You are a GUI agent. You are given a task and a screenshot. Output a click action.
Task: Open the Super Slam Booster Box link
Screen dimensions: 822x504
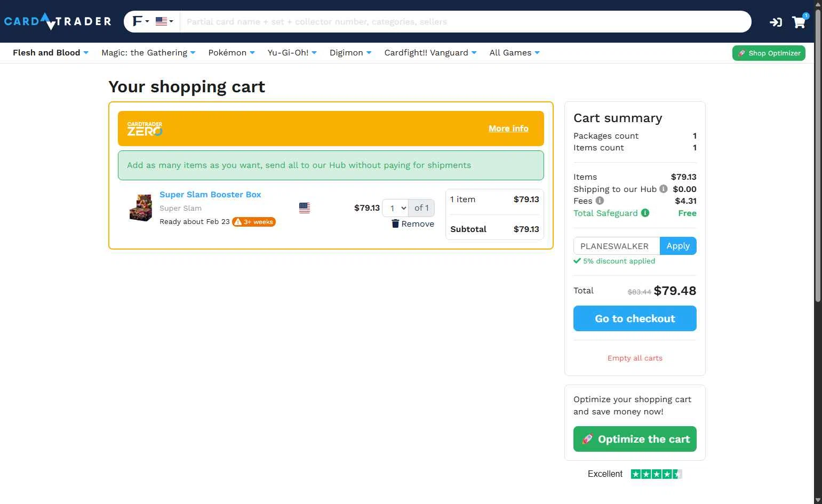tap(210, 195)
